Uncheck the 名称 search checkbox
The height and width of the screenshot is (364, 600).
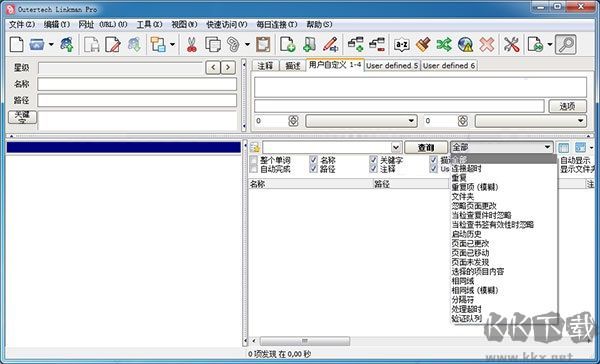(313, 160)
